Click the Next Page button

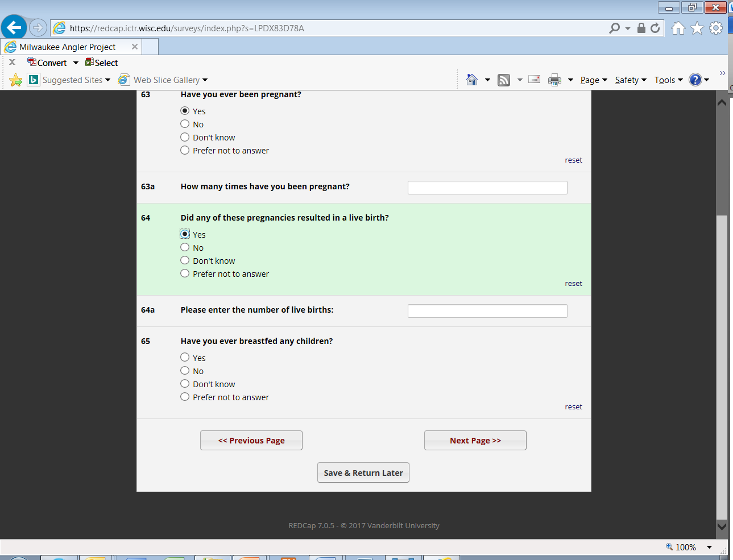(475, 441)
